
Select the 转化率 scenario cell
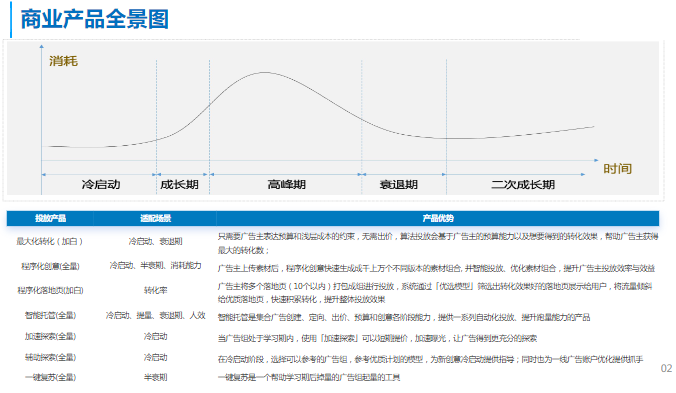pyautogui.click(x=155, y=290)
